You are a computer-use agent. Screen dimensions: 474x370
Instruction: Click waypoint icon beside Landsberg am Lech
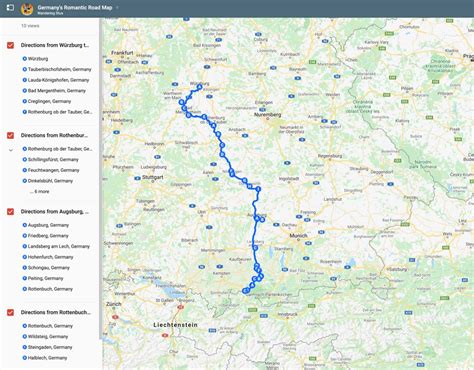click(25, 246)
